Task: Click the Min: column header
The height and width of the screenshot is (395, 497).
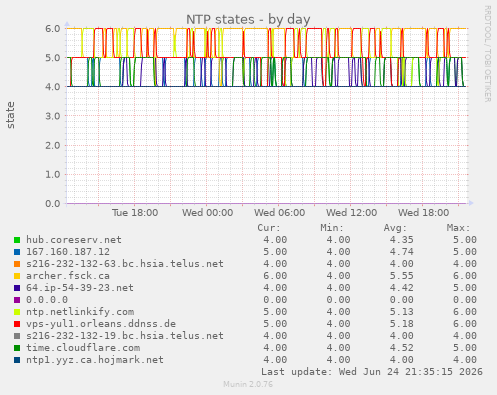Action: (332, 228)
